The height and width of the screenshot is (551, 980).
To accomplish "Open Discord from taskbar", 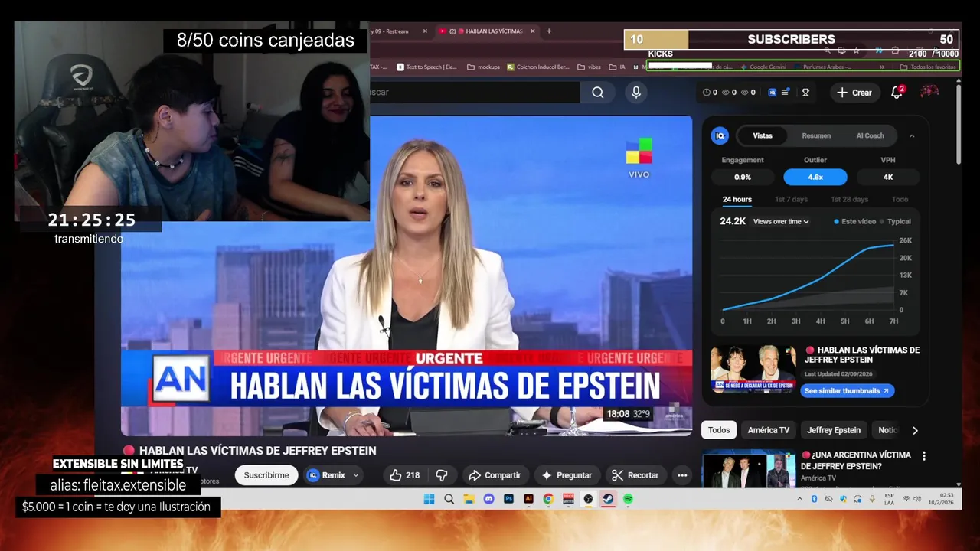I will click(x=489, y=499).
